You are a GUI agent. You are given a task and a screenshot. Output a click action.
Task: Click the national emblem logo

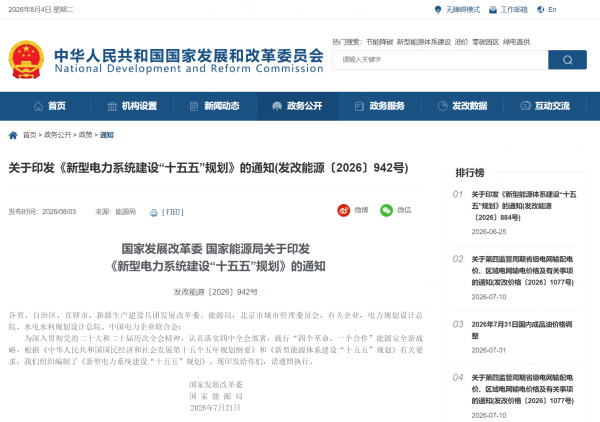(x=26, y=60)
